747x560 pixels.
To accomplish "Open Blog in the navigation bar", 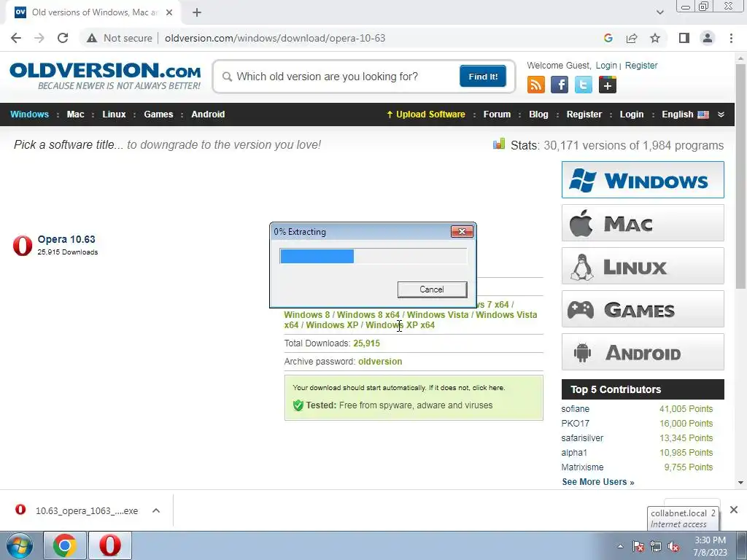I will (x=538, y=114).
